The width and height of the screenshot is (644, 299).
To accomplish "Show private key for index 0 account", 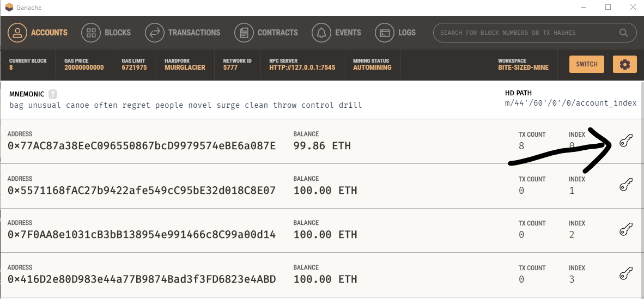I will pyautogui.click(x=625, y=142).
